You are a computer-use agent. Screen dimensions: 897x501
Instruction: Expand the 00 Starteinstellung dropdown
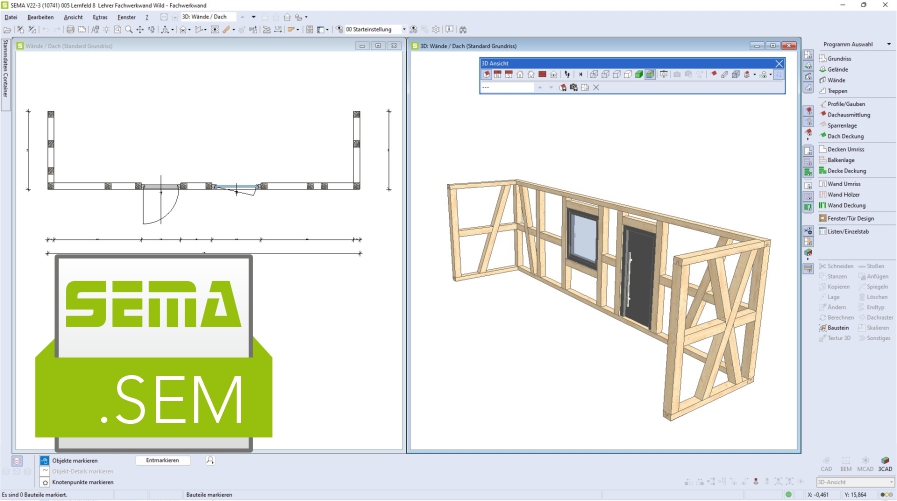404,30
